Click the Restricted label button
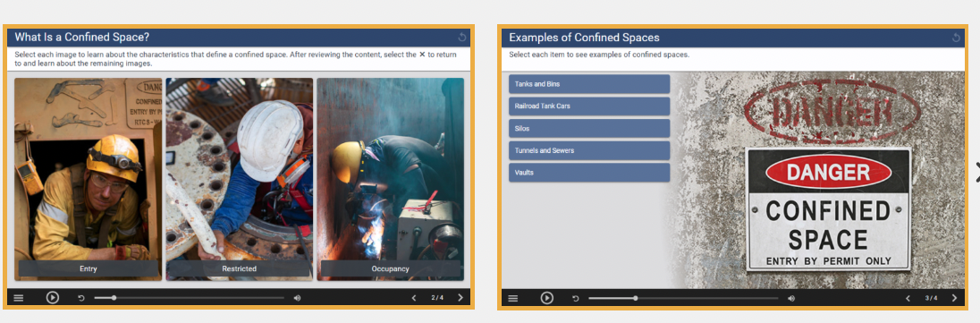The image size is (980, 323). [x=240, y=268]
